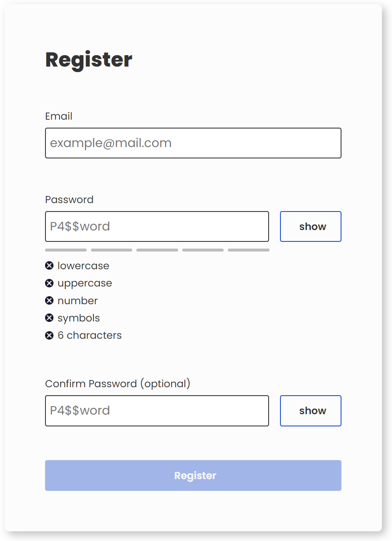This screenshot has width=392, height=541.
Task: Click the Confirm Password (optional) label
Action: 118,384
